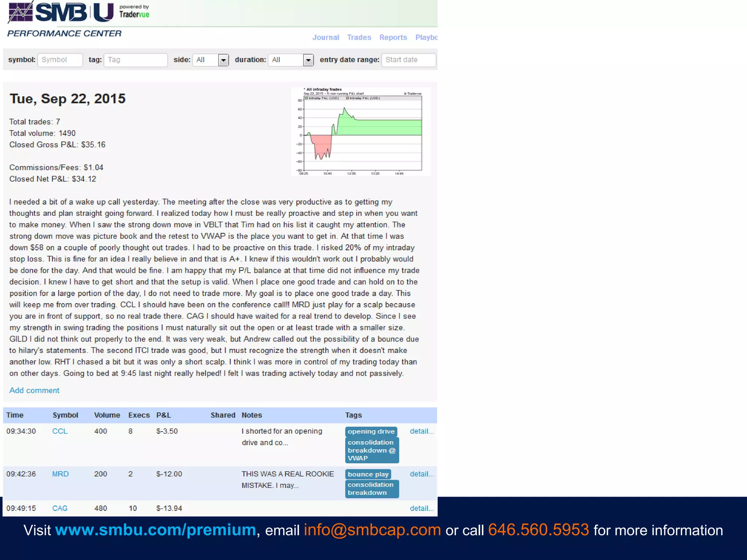Screen dimensions: 747x560
Task: Select the opening drive tag
Action: pos(371,431)
